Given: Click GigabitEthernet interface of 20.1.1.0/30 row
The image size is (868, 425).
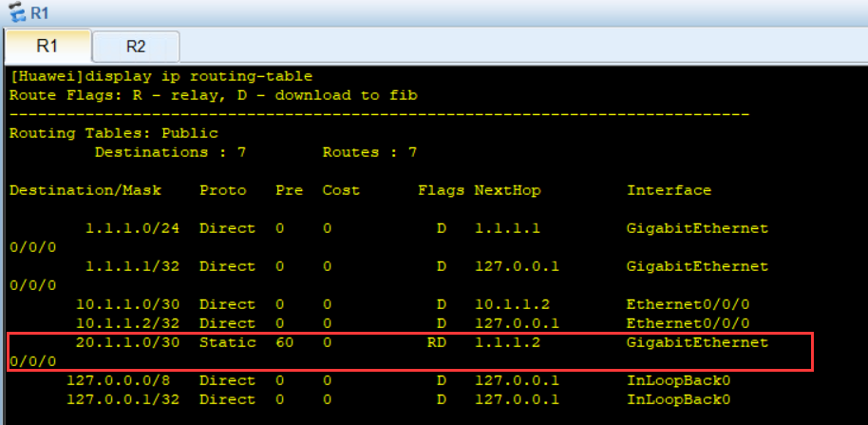Looking at the screenshot, I should click(x=697, y=343).
